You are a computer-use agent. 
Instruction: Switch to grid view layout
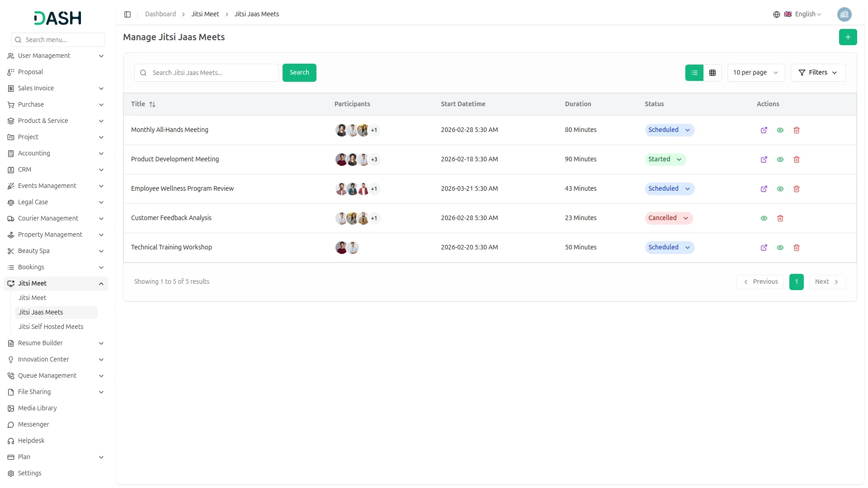712,73
